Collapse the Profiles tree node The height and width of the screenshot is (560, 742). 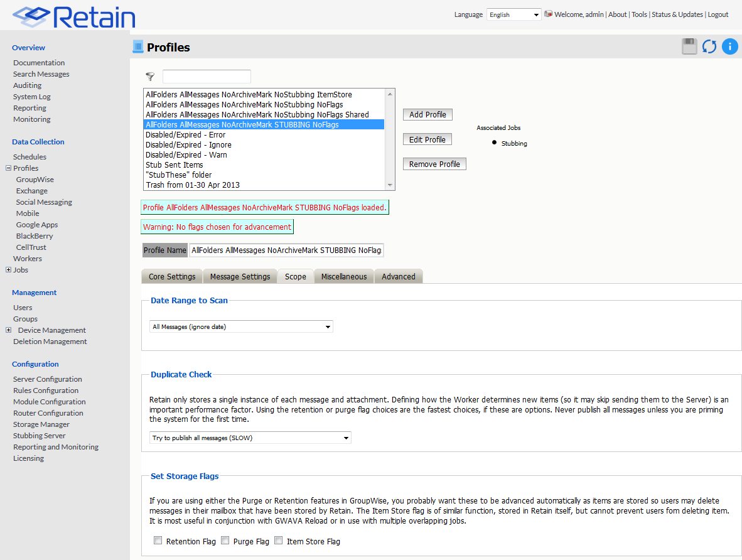coord(8,168)
